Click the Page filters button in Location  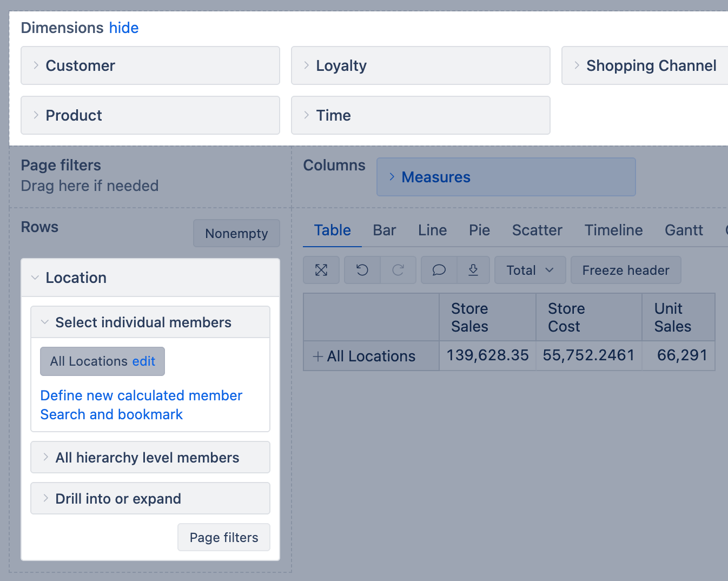point(223,537)
